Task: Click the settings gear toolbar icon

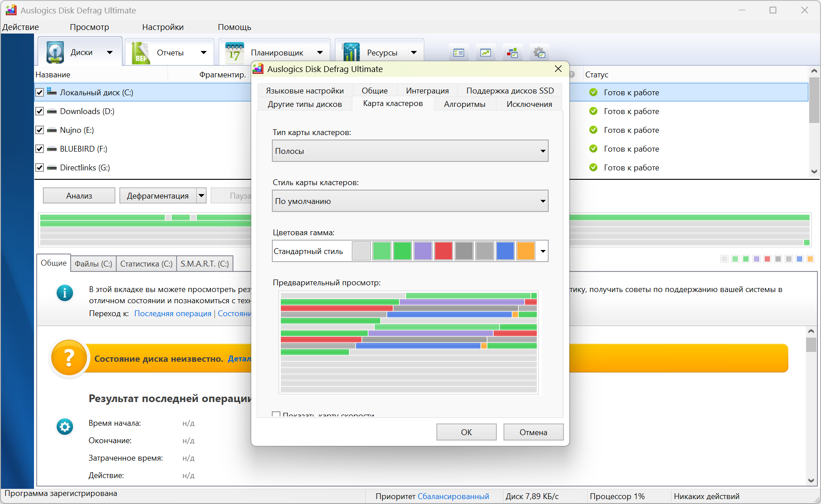Action: [x=539, y=53]
